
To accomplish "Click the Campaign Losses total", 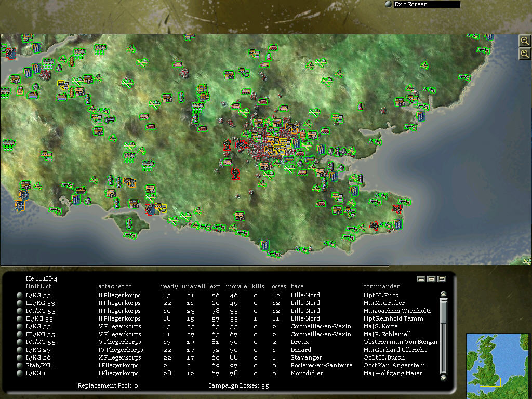I will click(265, 386).
